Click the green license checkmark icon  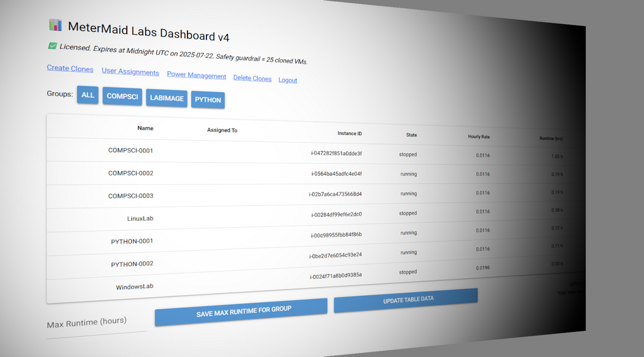pos(52,46)
